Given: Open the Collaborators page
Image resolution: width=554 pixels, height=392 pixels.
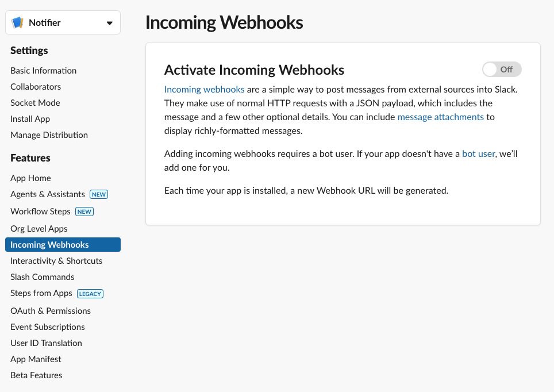Looking at the screenshot, I should click(36, 87).
